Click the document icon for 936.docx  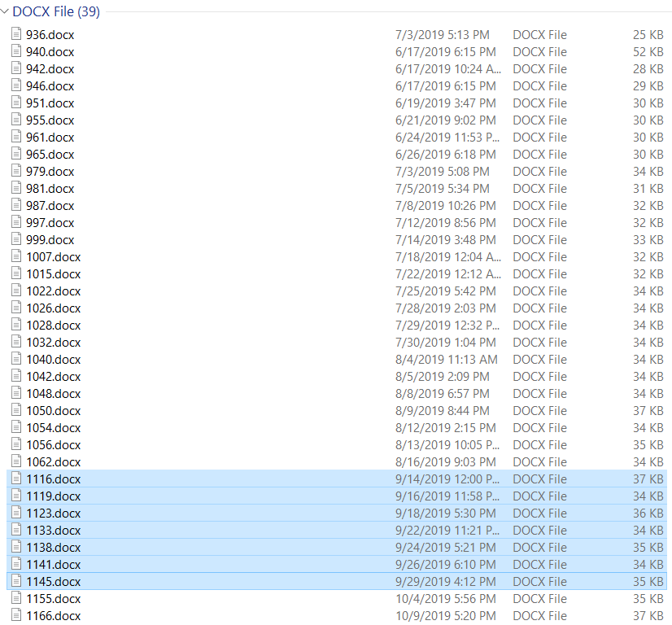(16, 34)
